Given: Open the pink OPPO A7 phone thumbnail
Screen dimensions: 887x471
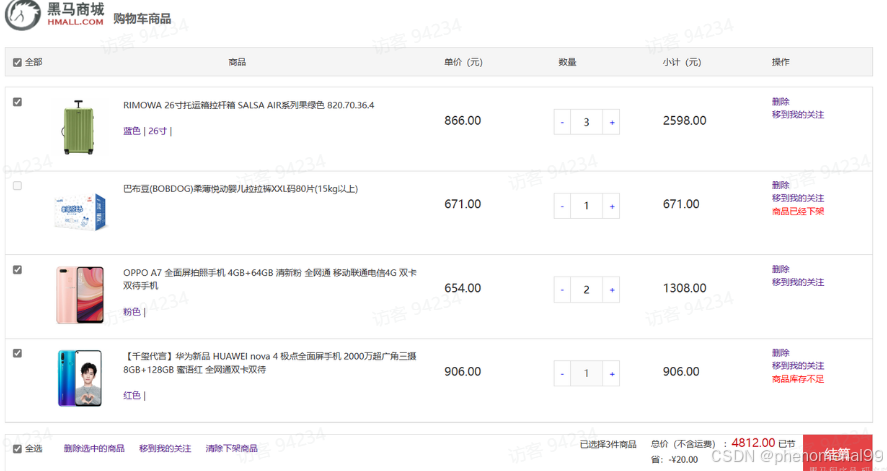Looking at the screenshot, I should [x=80, y=295].
